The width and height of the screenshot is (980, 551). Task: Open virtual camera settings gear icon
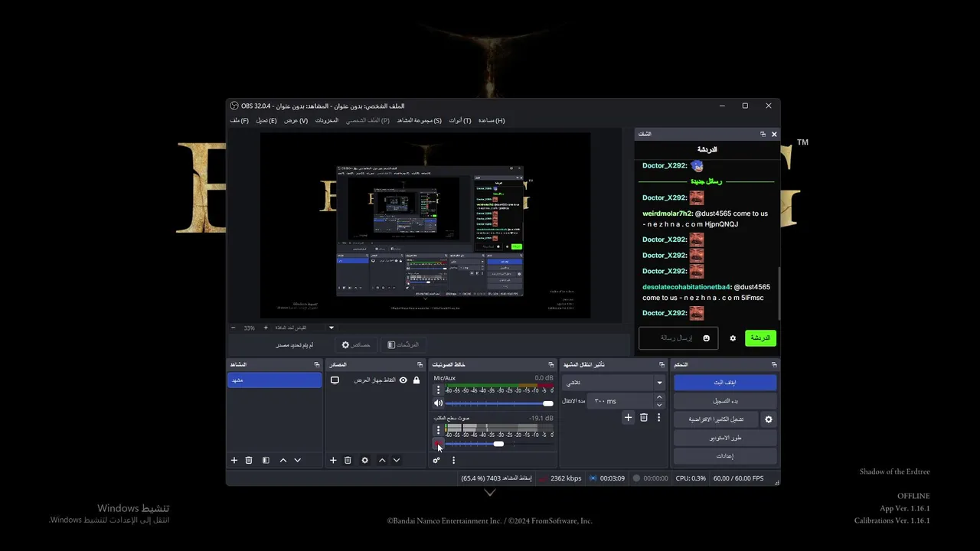click(x=769, y=419)
